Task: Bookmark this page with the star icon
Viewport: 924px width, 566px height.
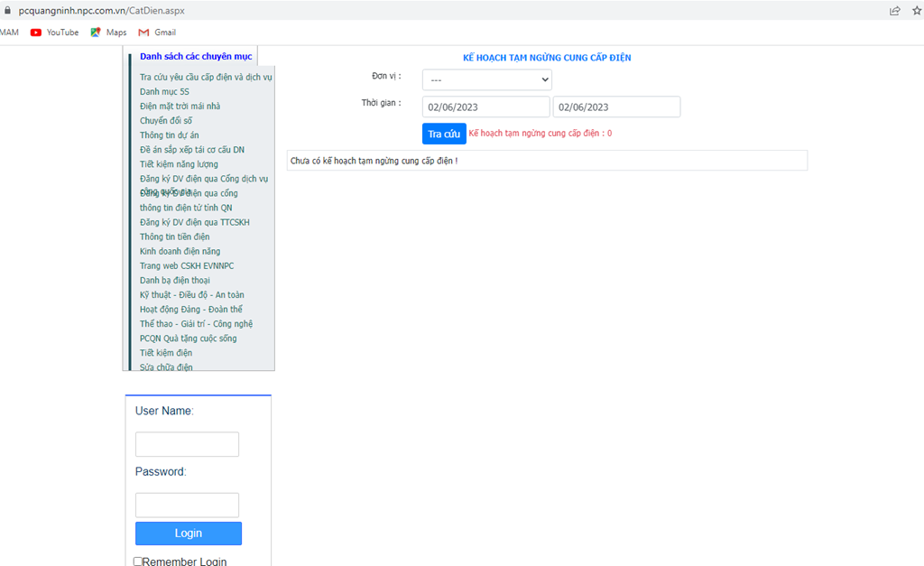Action: (x=917, y=11)
